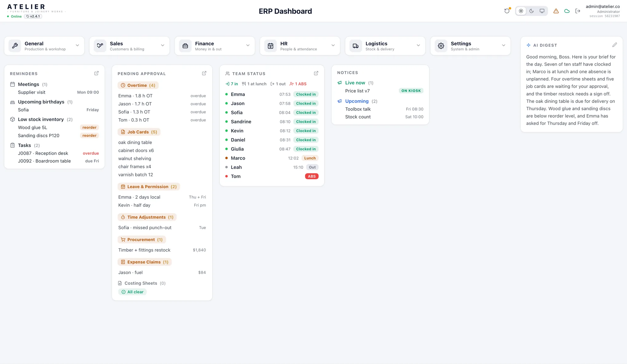The image size is (627, 364).
Task: Click the HR calendar icon
Action: click(270, 46)
